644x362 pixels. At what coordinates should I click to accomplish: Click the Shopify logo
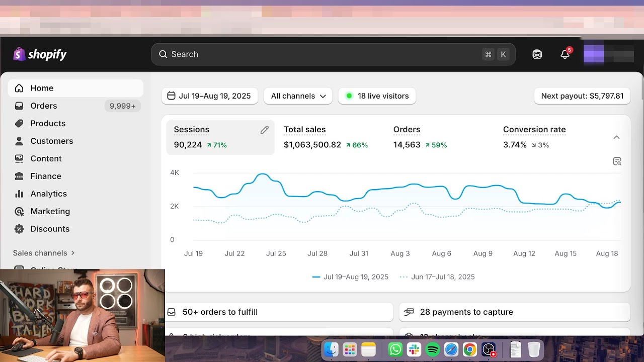pos(40,54)
